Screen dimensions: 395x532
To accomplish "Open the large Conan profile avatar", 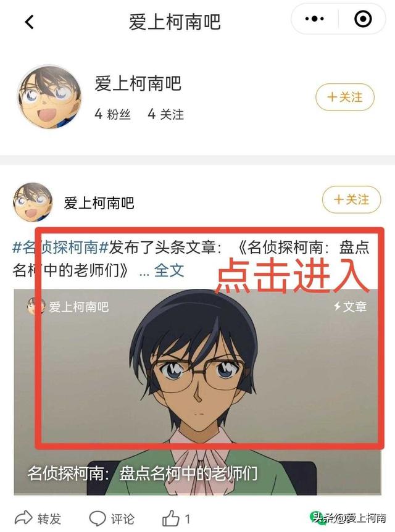I will point(50,96).
